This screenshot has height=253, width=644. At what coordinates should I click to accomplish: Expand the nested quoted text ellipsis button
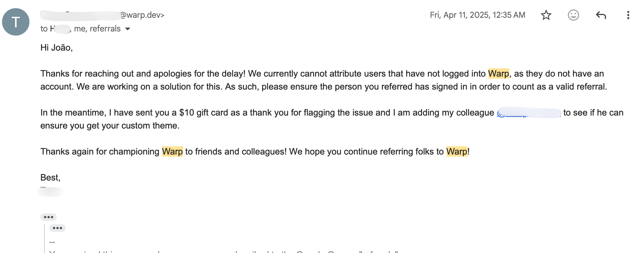click(57, 228)
